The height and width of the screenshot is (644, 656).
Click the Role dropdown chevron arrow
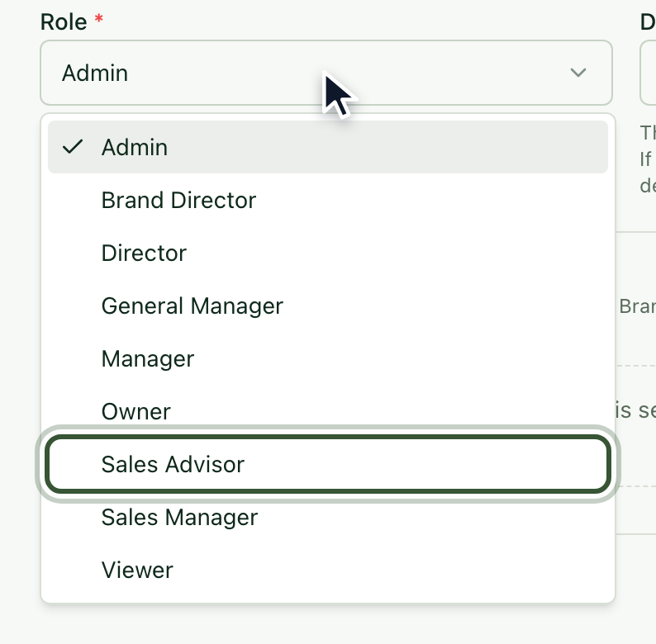click(x=578, y=73)
